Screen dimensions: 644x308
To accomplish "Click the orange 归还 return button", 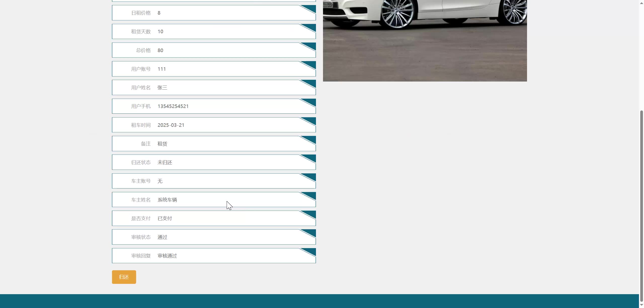I will coord(124,277).
